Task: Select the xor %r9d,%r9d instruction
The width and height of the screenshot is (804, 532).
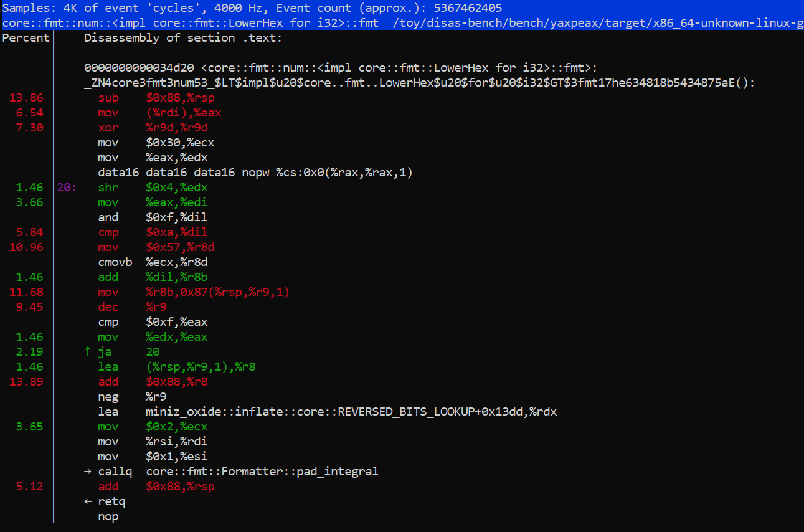Action: (x=156, y=128)
